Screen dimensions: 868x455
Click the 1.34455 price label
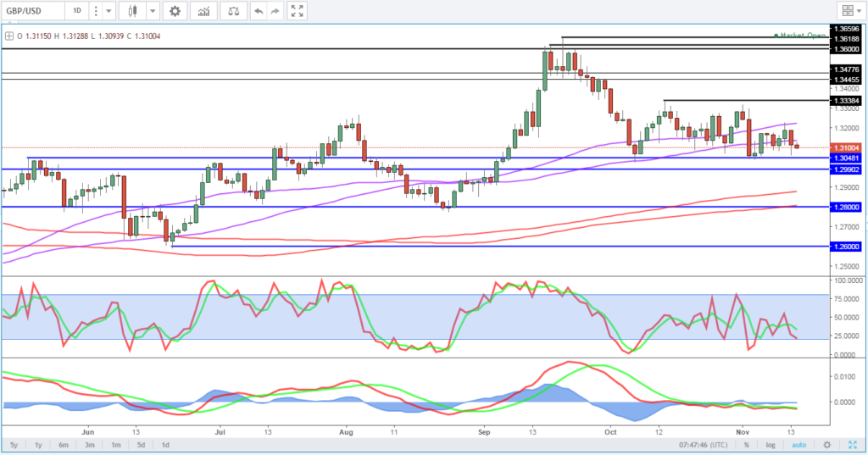coord(846,80)
